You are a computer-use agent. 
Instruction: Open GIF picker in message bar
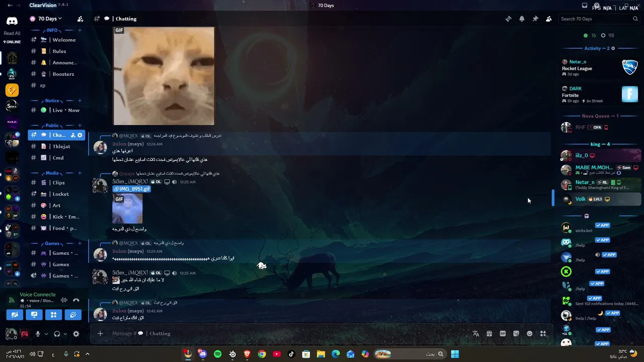tap(503, 333)
